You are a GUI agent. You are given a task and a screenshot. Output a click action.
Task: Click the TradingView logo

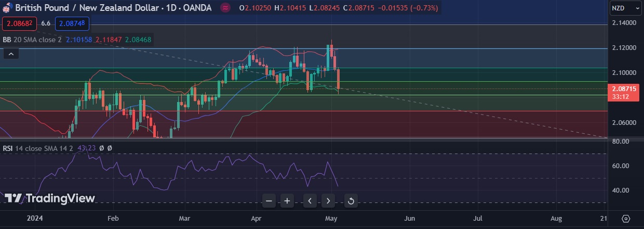tap(50, 198)
